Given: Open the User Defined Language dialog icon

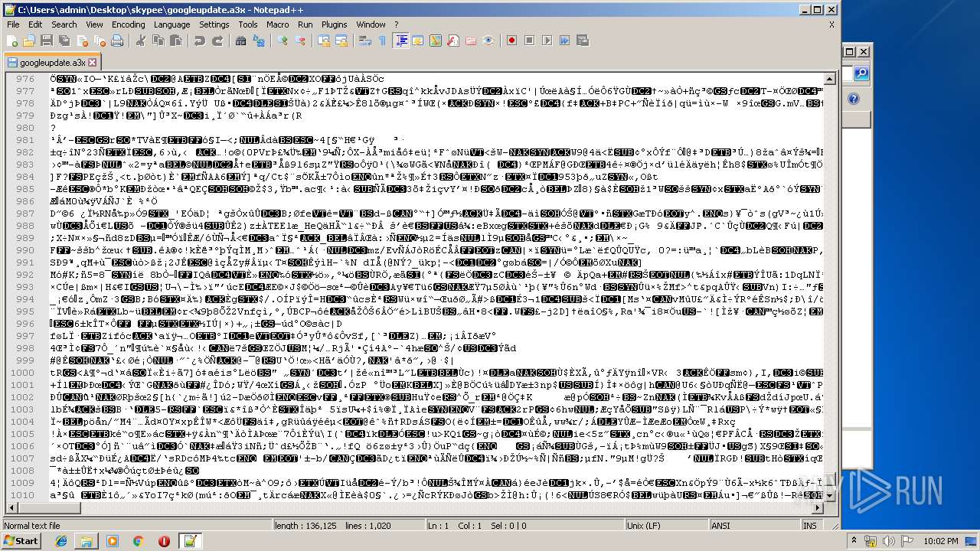Looking at the screenshot, I should 417,40.
